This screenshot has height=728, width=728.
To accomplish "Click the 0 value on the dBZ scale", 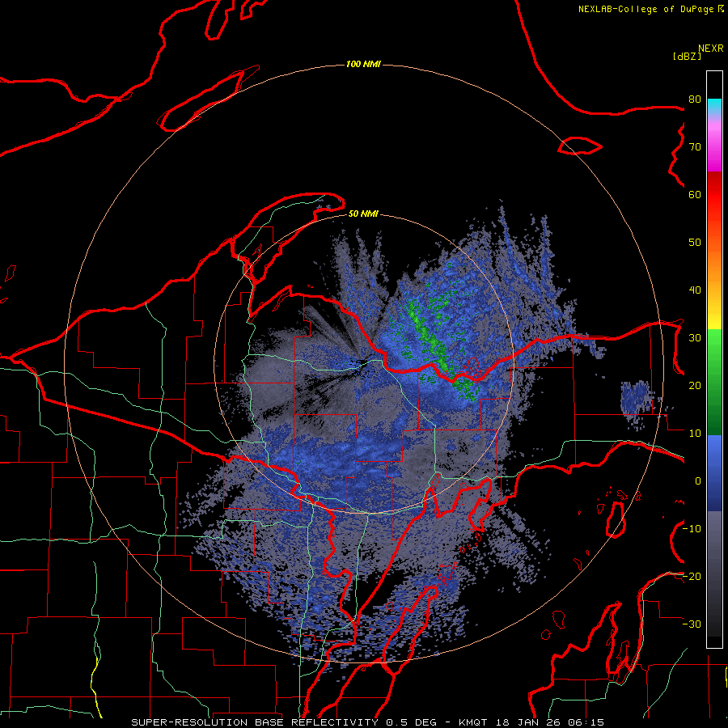I will click(x=698, y=481).
